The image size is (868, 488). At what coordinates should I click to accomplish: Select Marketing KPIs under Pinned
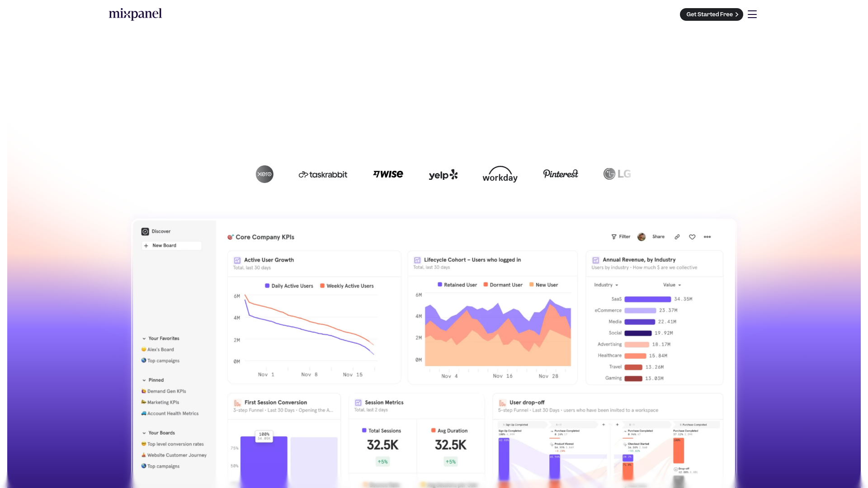point(163,402)
